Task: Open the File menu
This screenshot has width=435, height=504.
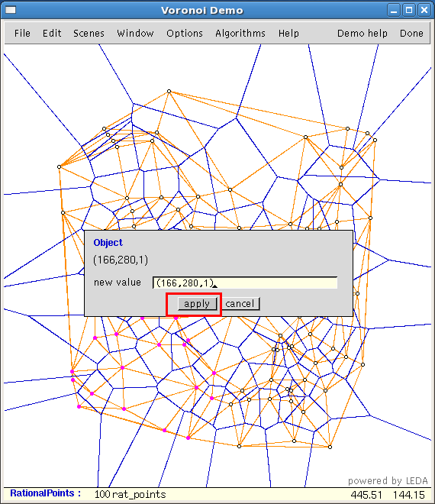Action: [x=22, y=33]
